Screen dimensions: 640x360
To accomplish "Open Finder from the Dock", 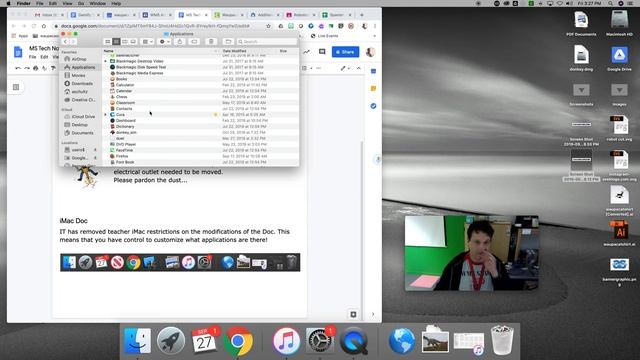I will [138, 340].
